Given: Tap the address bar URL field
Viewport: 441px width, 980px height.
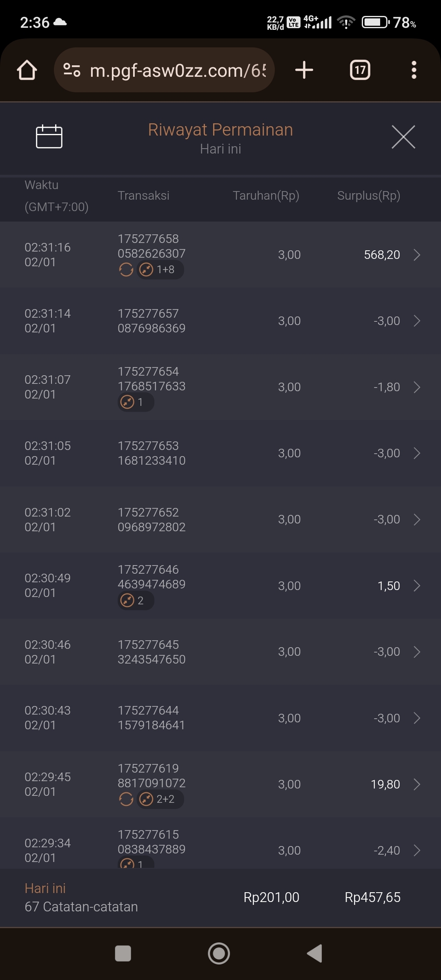Looking at the screenshot, I should point(178,70).
